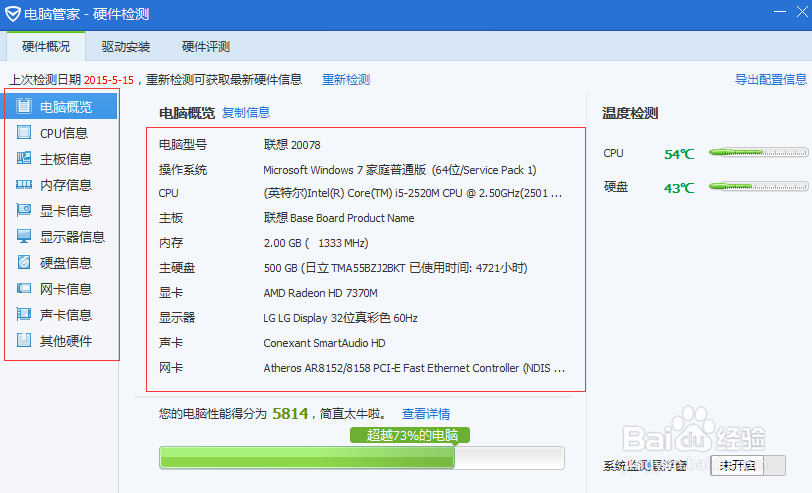Open CPU信息 in the sidebar

click(64, 133)
